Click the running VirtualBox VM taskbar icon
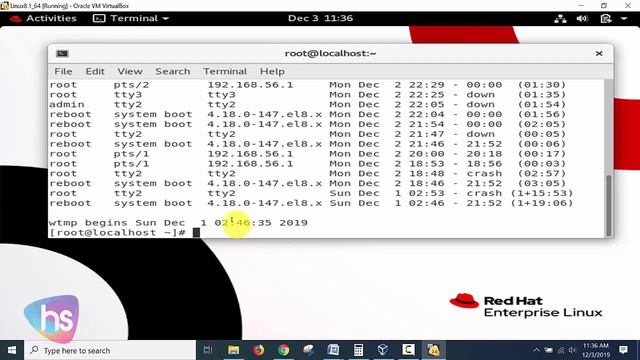This screenshot has height=360, width=640. tap(433, 350)
